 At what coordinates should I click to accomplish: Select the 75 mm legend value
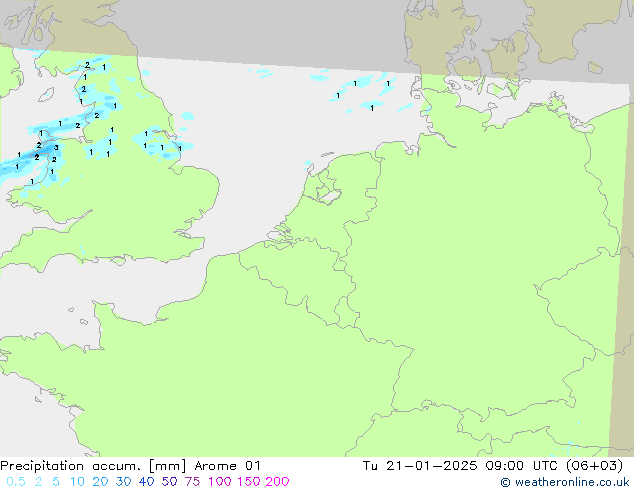(192, 482)
